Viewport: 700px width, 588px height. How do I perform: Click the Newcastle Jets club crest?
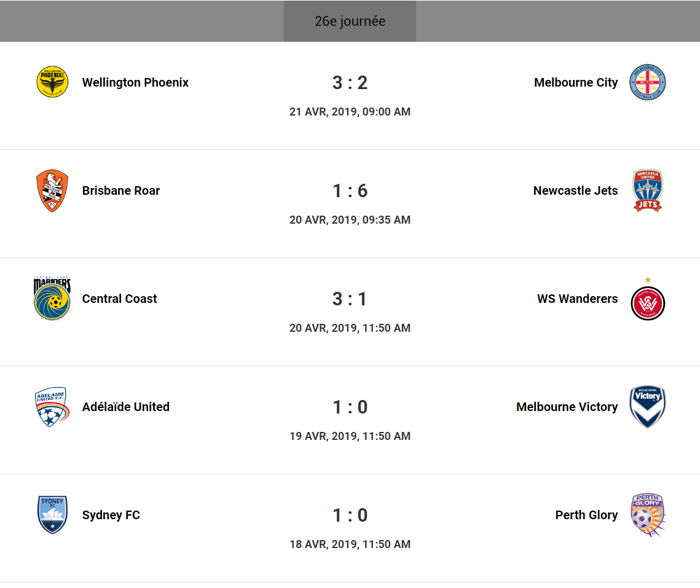point(648,190)
